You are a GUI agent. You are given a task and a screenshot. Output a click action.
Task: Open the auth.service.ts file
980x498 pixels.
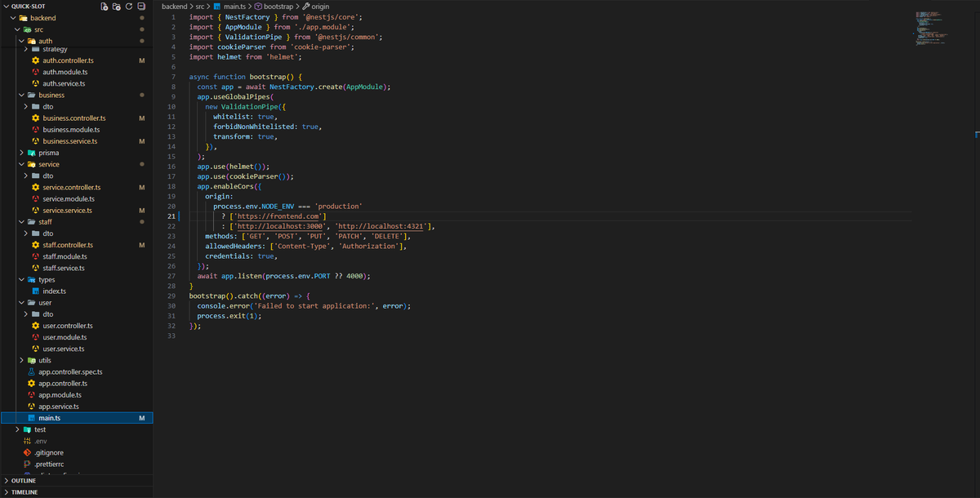(x=63, y=82)
